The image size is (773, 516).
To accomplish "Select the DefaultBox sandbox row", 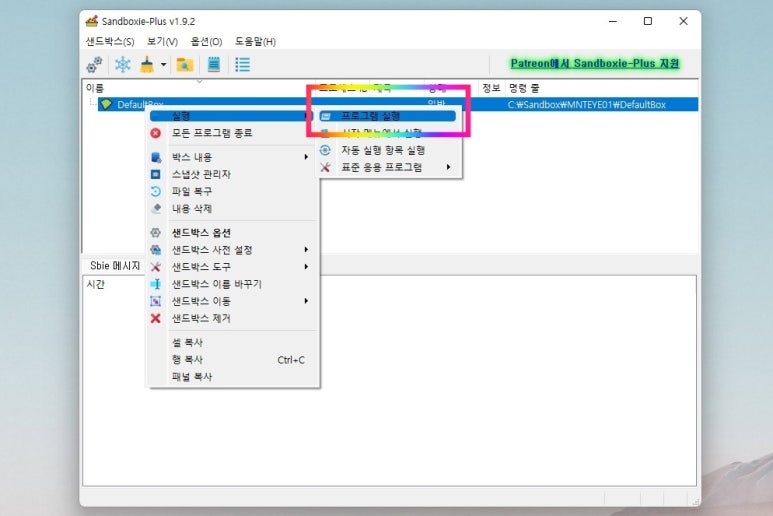I will (x=397, y=104).
